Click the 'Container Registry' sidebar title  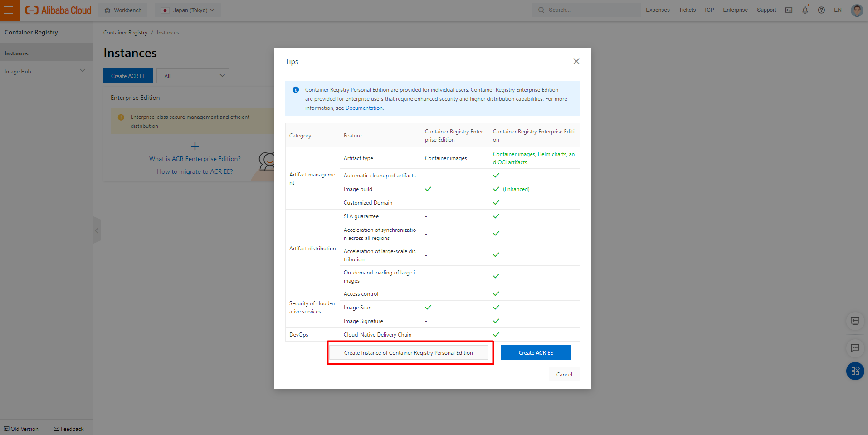pyautogui.click(x=31, y=32)
